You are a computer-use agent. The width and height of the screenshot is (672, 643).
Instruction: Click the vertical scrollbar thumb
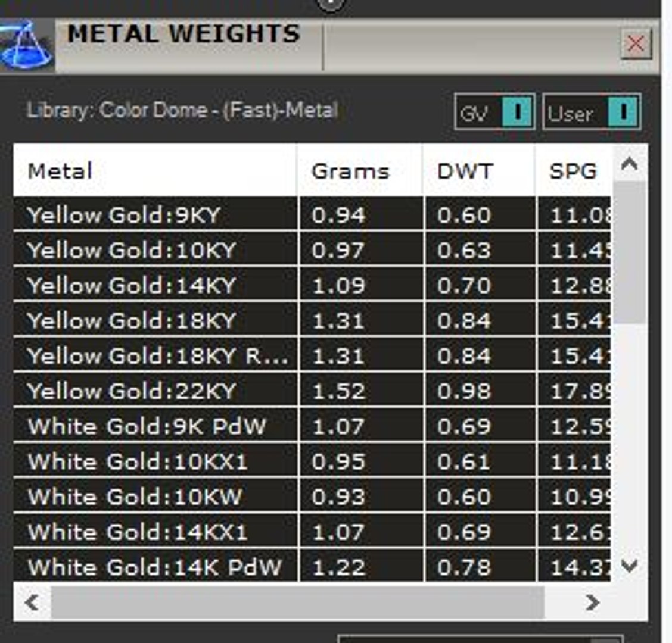[x=629, y=253]
